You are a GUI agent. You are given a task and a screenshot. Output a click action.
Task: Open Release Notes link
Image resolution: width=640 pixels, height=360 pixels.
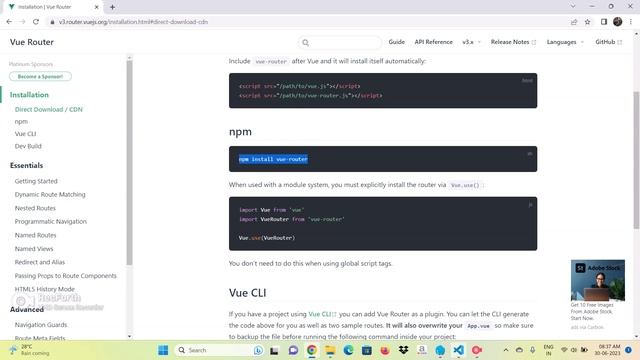(x=513, y=42)
